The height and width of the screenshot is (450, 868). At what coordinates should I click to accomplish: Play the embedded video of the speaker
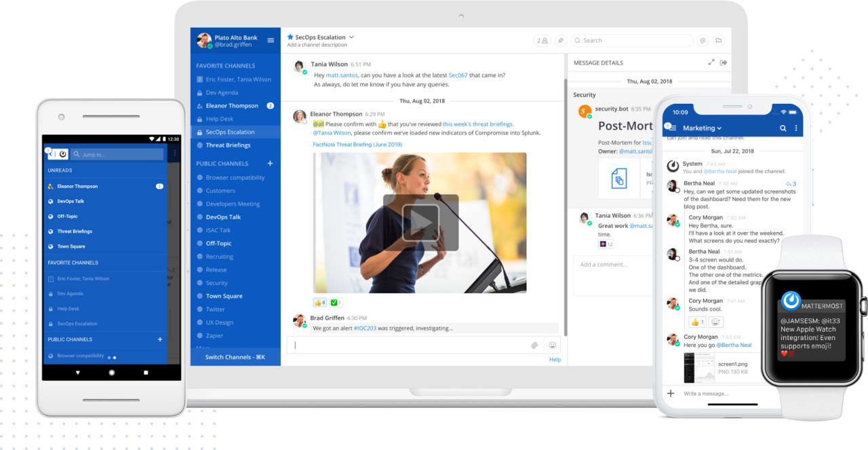420,223
